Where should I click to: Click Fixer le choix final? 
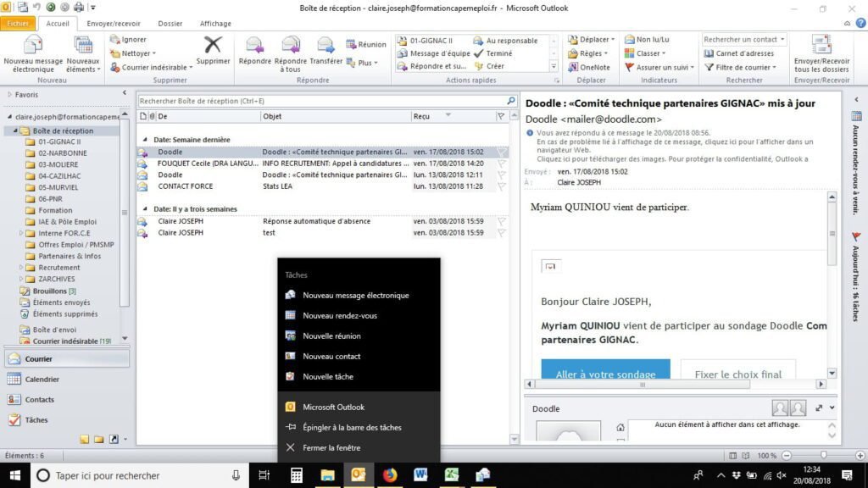coord(737,373)
